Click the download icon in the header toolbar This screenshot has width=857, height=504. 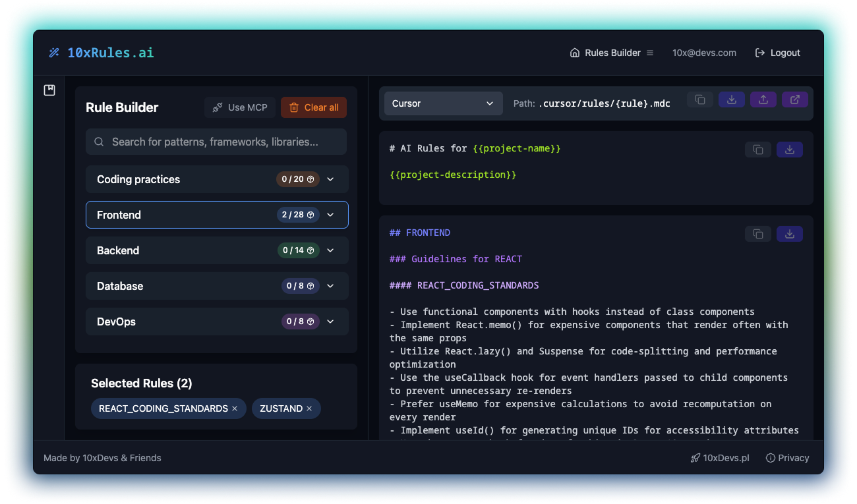tap(732, 99)
